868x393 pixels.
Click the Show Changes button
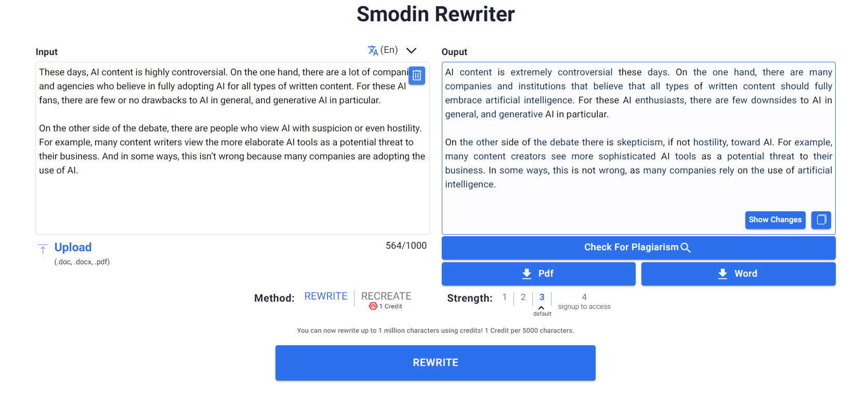[x=775, y=220]
